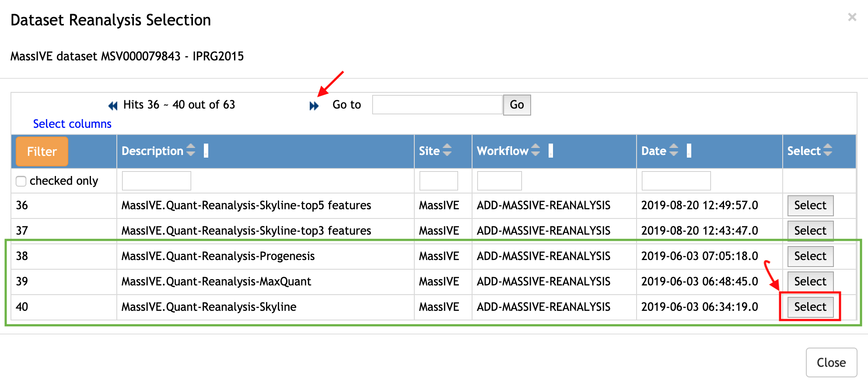Open the Select columns link
Image resolution: width=868 pixels, height=387 pixels.
pos(72,124)
